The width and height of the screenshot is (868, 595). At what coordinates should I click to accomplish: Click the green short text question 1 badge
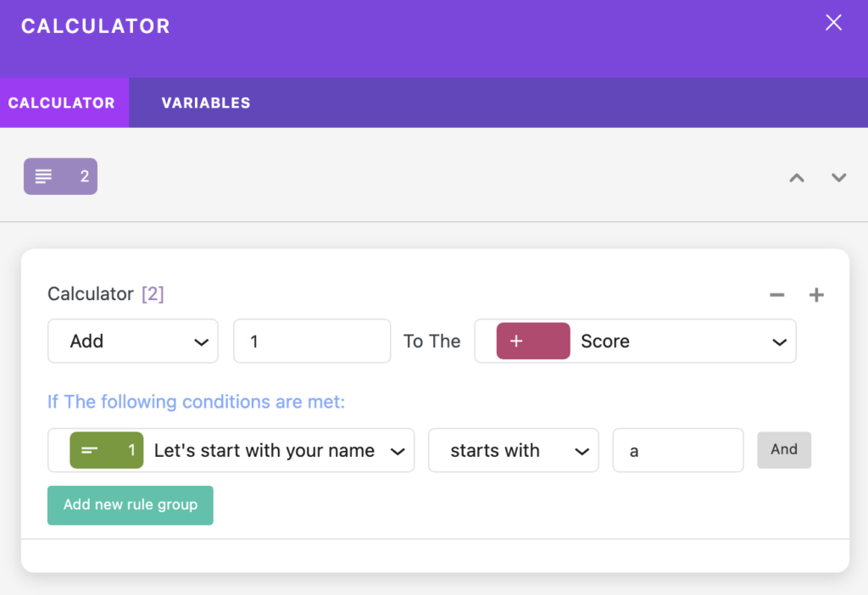106,450
